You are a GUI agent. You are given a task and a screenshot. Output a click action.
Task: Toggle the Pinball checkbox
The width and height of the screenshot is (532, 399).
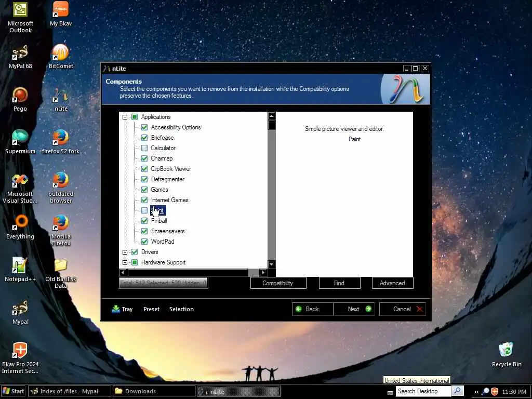pos(144,221)
